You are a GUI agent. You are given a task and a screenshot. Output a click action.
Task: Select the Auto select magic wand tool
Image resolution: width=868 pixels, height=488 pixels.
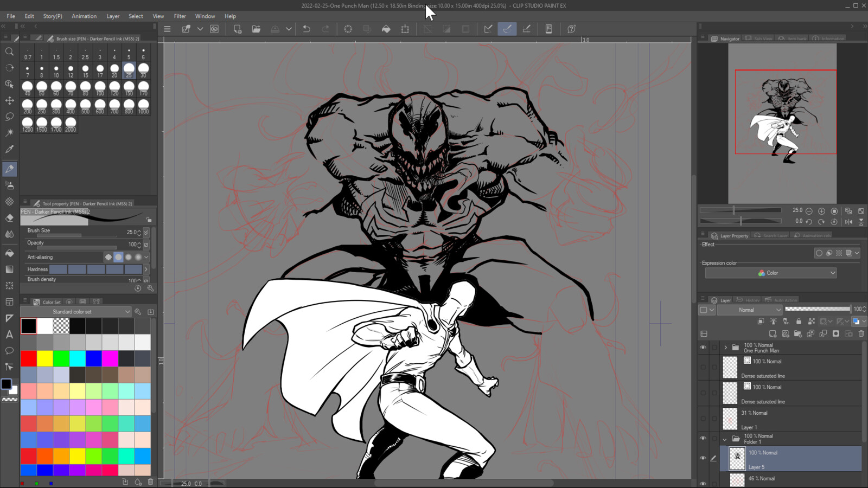9,133
